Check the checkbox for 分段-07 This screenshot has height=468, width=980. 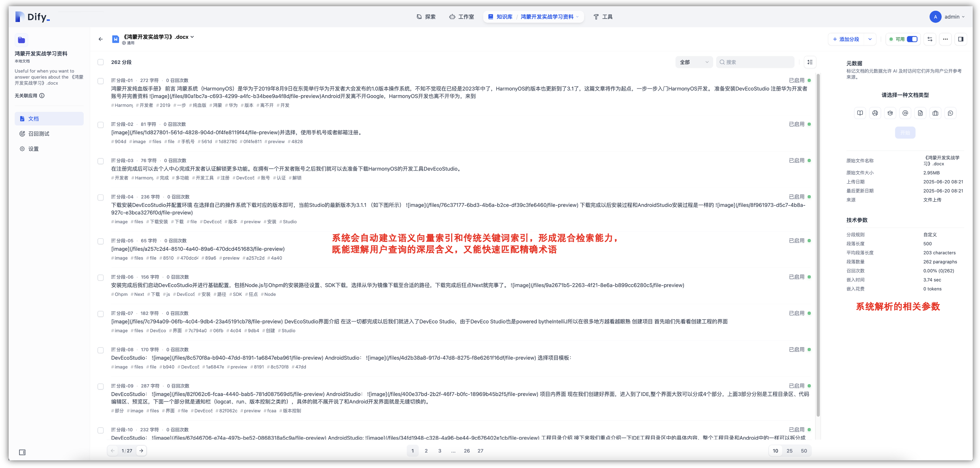coord(100,314)
